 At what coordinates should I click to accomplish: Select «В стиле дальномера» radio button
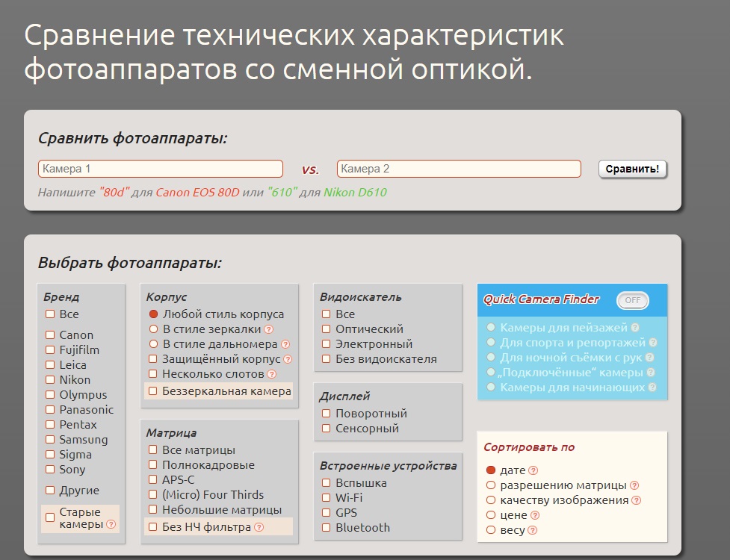click(x=153, y=344)
